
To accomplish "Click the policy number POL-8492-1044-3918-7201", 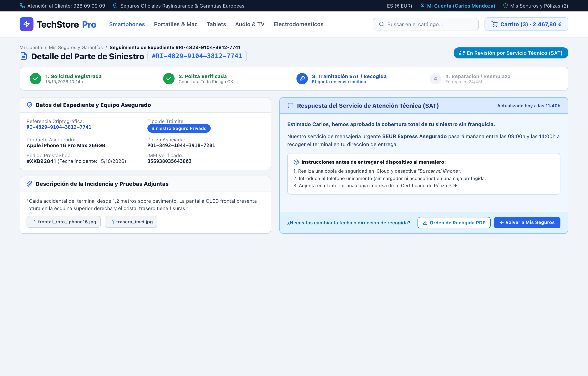I will click(181, 145).
